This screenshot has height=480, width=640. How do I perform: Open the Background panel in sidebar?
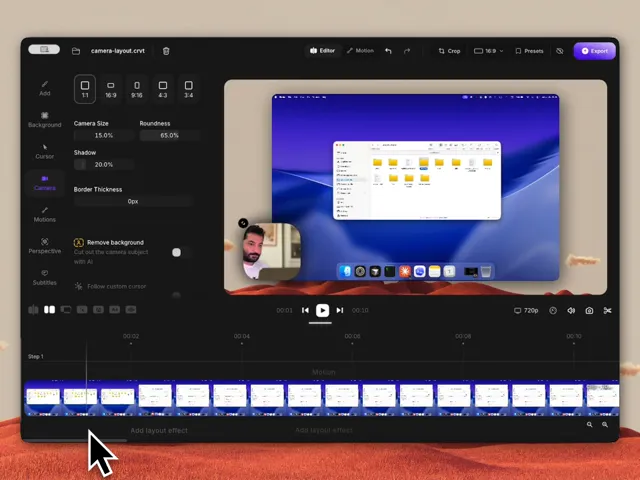pos(44,120)
